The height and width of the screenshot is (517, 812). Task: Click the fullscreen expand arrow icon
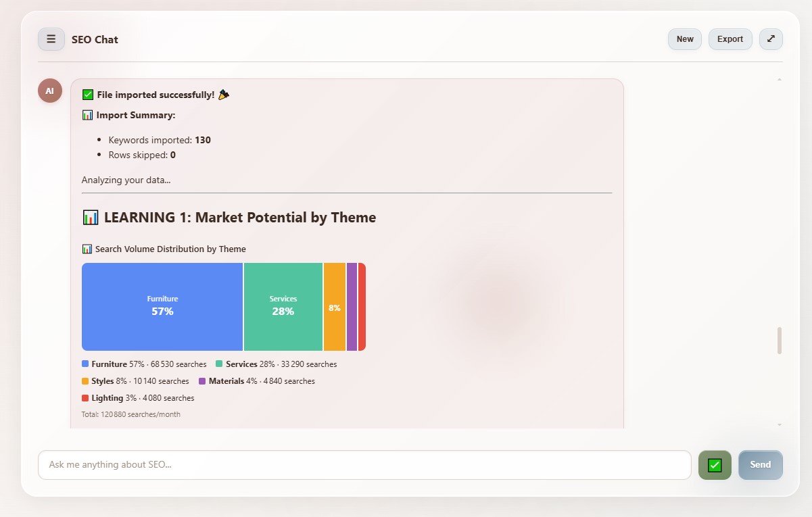pyautogui.click(x=771, y=39)
